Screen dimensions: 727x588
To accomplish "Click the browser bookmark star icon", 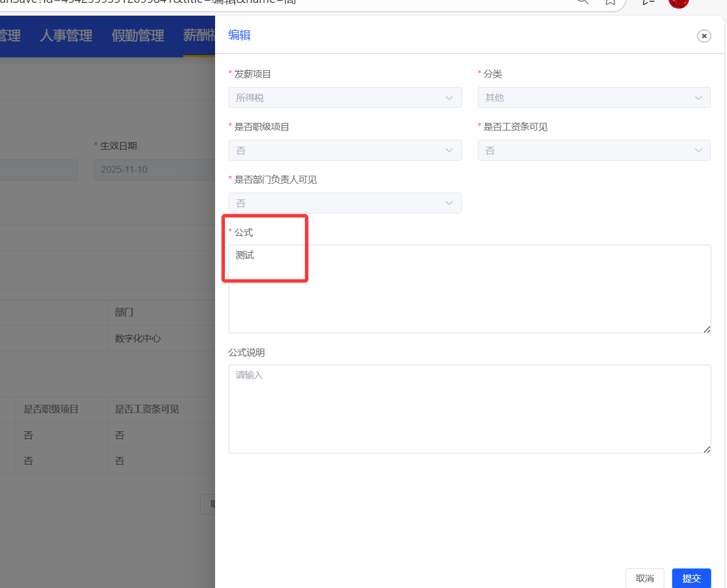I will [x=610, y=2].
